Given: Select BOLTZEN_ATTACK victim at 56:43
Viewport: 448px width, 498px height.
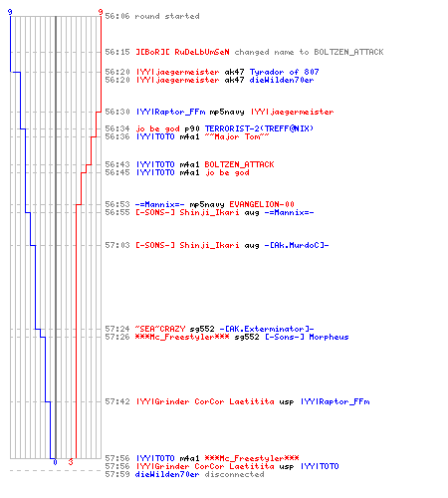Looking at the screenshot, I should tap(239, 164).
